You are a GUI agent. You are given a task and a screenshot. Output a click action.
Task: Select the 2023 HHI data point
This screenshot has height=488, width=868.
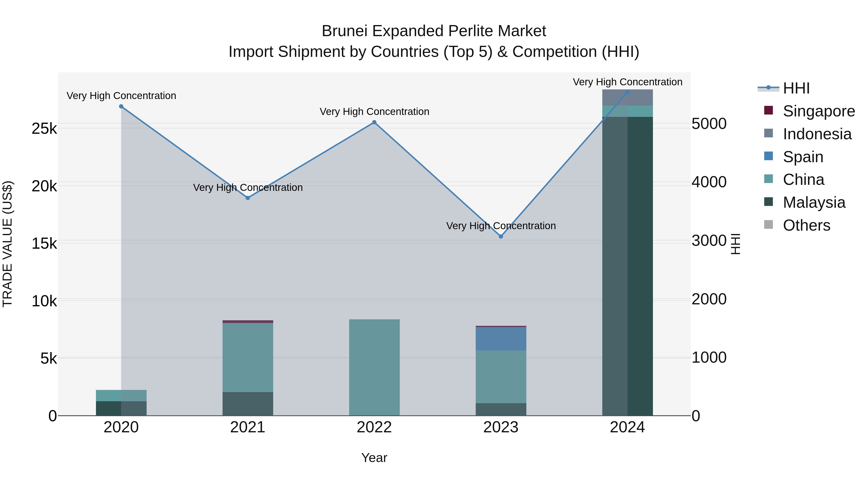click(x=501, y=236)
